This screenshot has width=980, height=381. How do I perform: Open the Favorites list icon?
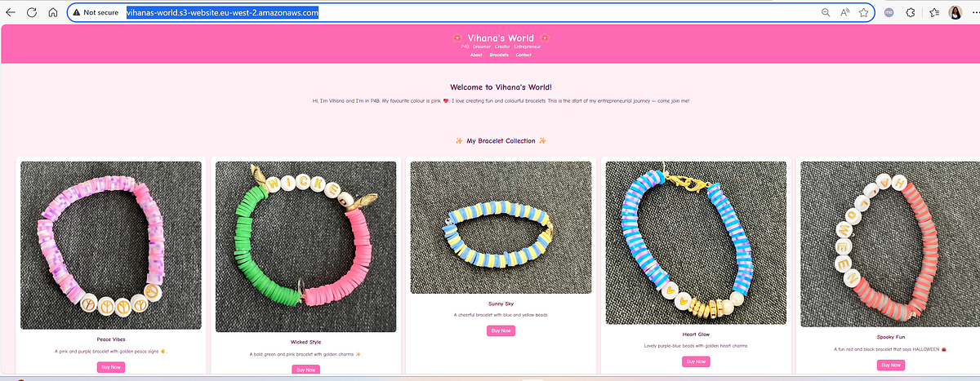(x=933, y=12)
